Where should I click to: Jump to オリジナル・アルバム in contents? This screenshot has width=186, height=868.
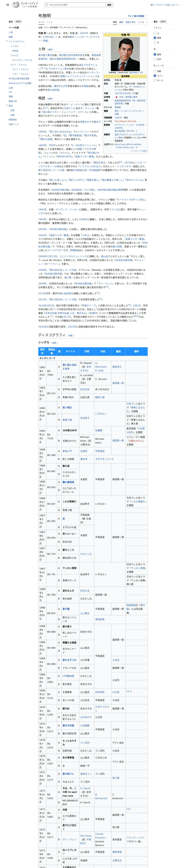(22, 60)
